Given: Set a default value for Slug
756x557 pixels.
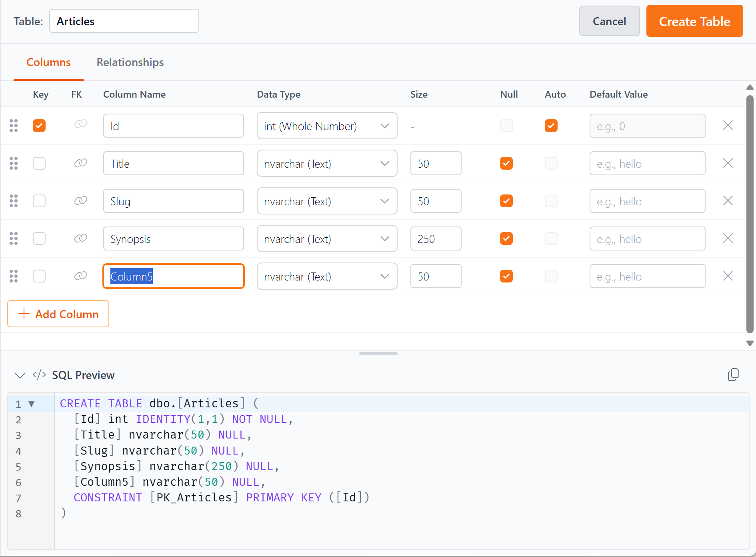Looking at the screenshot, I should (648, 201).
